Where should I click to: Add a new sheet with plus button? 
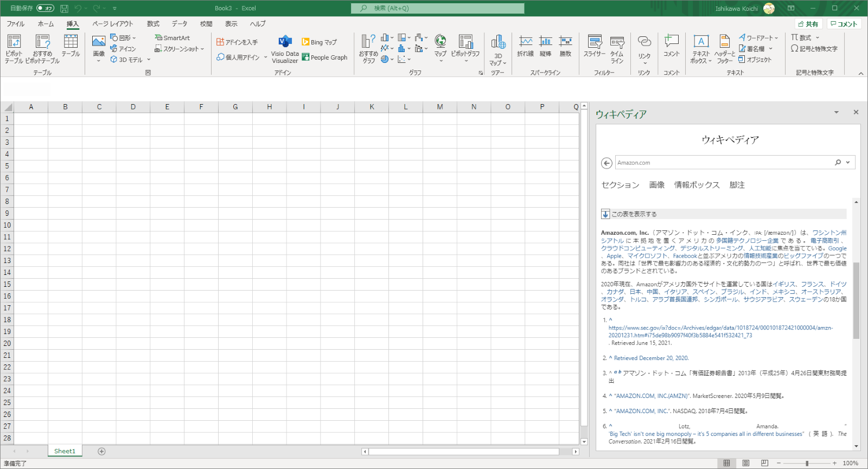pos(101,451)
